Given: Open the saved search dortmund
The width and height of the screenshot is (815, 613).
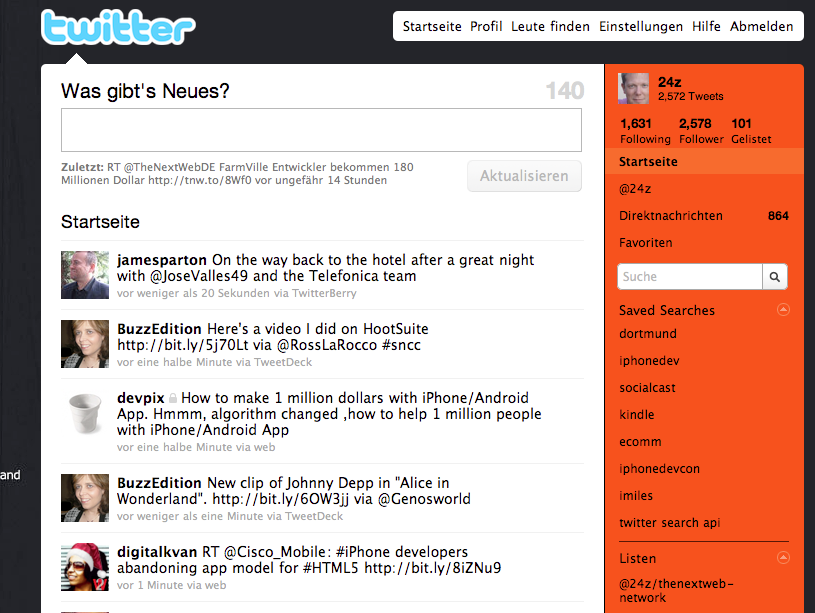Looking at the screenshot, I should pyautogui.click(x=648, y=334).
